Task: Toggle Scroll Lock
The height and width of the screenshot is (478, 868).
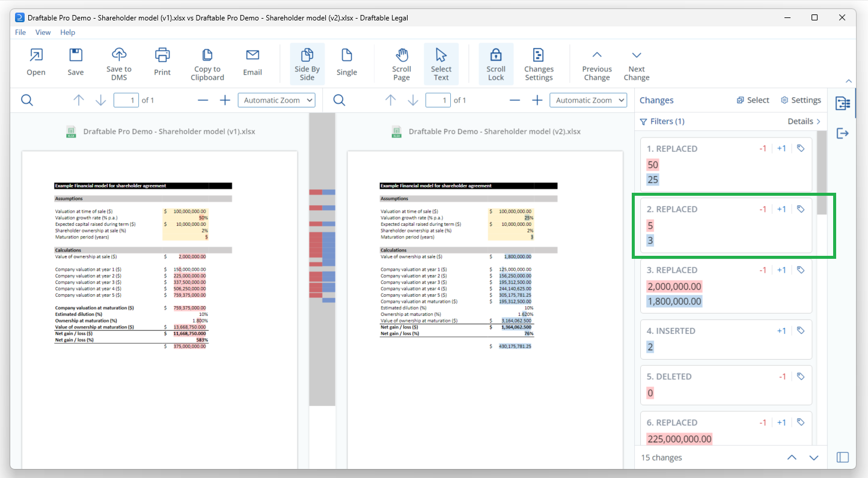Action: click(x=496, y=64)
